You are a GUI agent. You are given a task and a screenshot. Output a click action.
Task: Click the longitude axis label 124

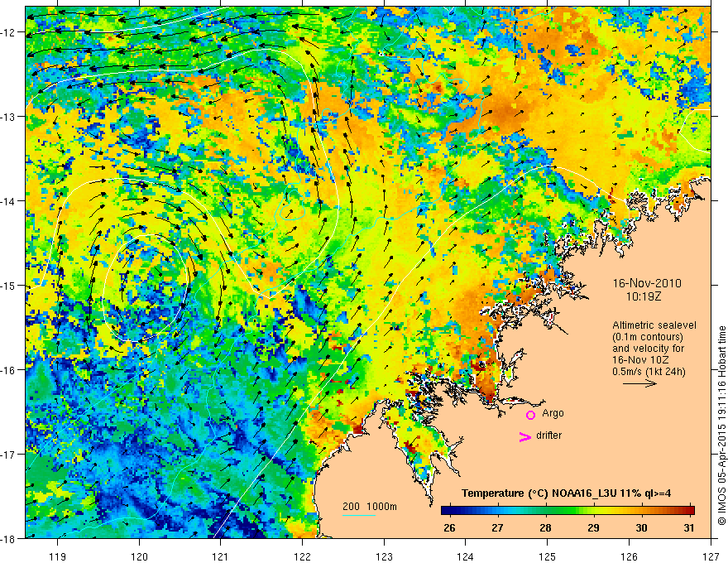click(x=466, y=556)
